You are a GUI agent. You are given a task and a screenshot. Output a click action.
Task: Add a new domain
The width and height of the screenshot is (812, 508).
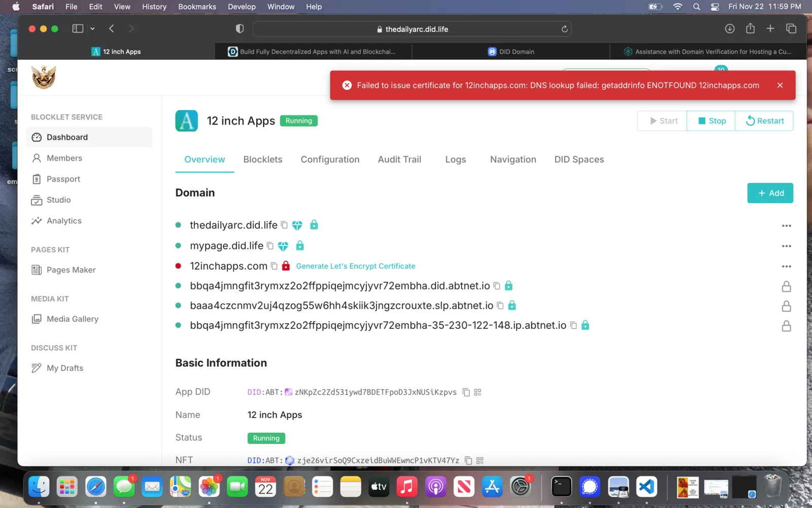[770, 193]
